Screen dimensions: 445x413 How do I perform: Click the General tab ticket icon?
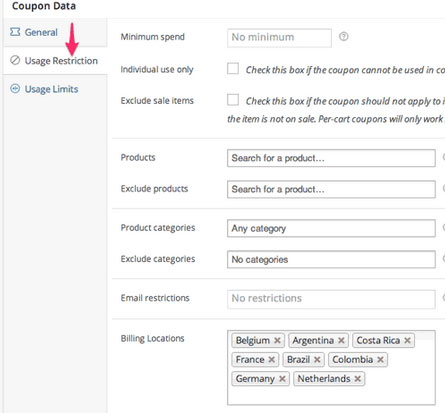[15, 32]
